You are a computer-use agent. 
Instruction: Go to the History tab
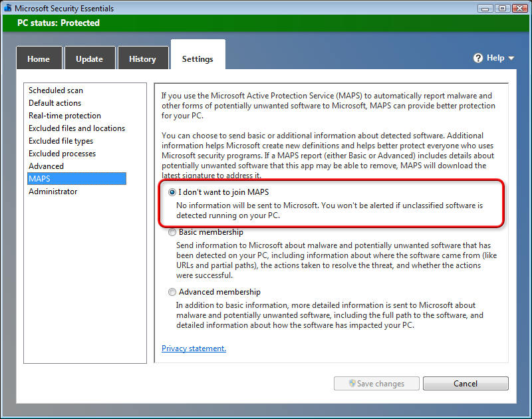tap(142, 59)
